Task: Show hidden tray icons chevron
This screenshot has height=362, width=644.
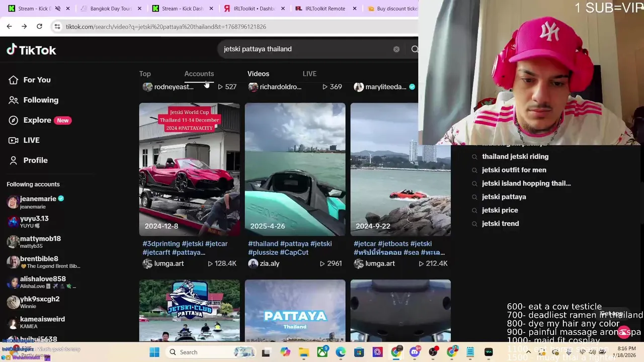Action: point(528,352)
